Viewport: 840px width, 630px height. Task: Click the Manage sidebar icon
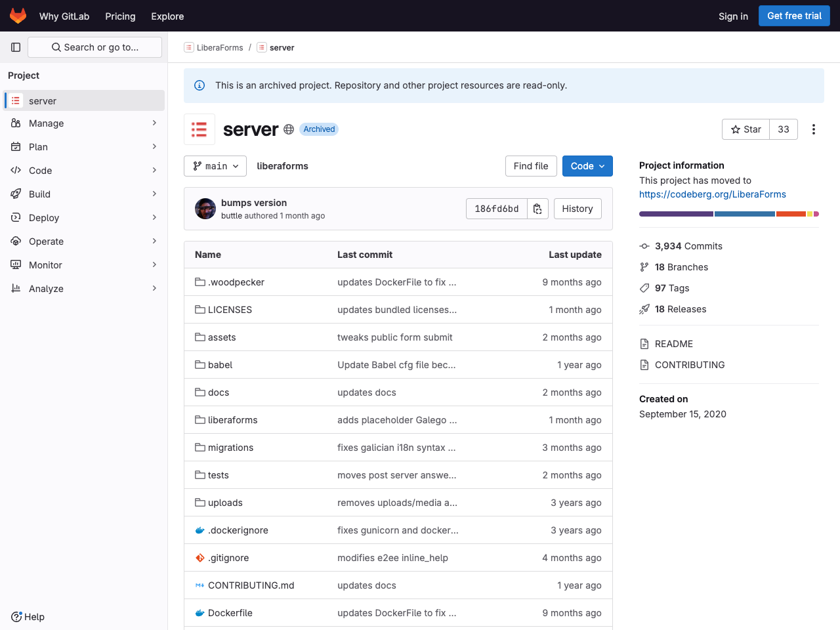16,123
